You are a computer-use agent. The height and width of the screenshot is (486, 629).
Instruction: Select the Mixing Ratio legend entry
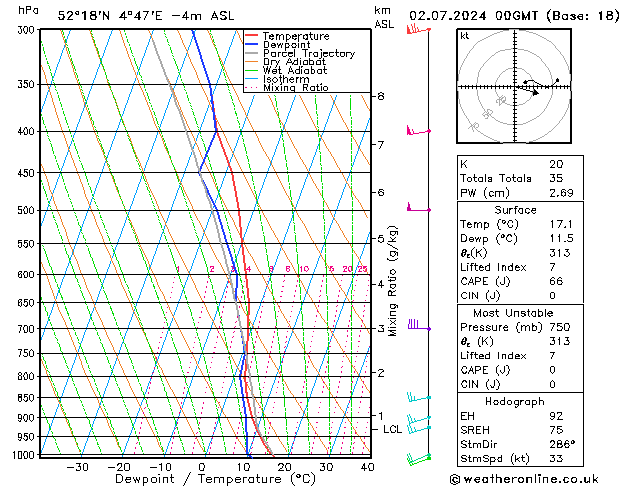(x=287, y=87)
